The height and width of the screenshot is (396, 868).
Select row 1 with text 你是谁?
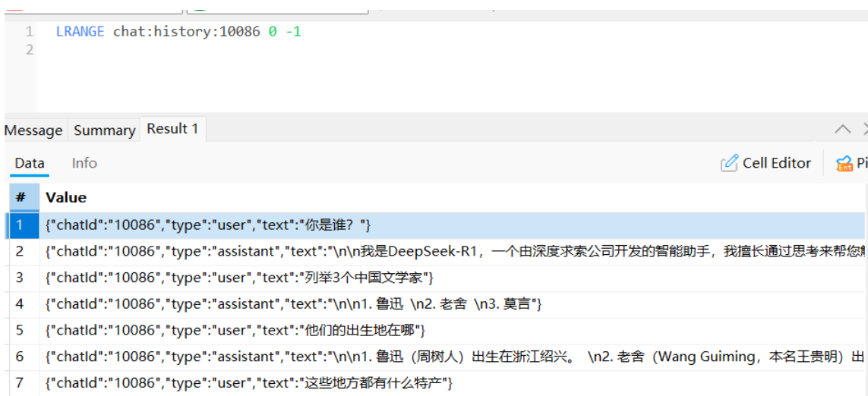click(452, 225)
